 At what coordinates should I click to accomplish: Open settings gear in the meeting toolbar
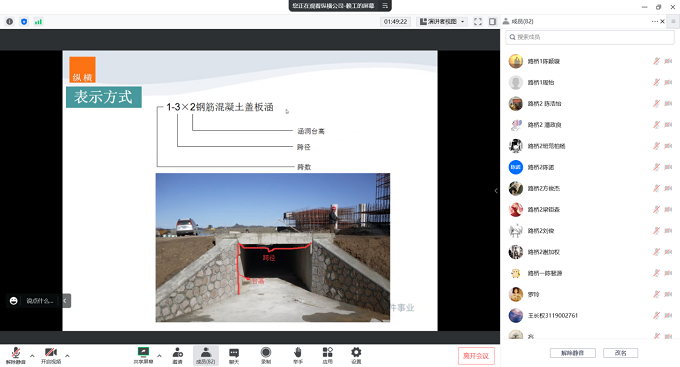tap(356, 355)
